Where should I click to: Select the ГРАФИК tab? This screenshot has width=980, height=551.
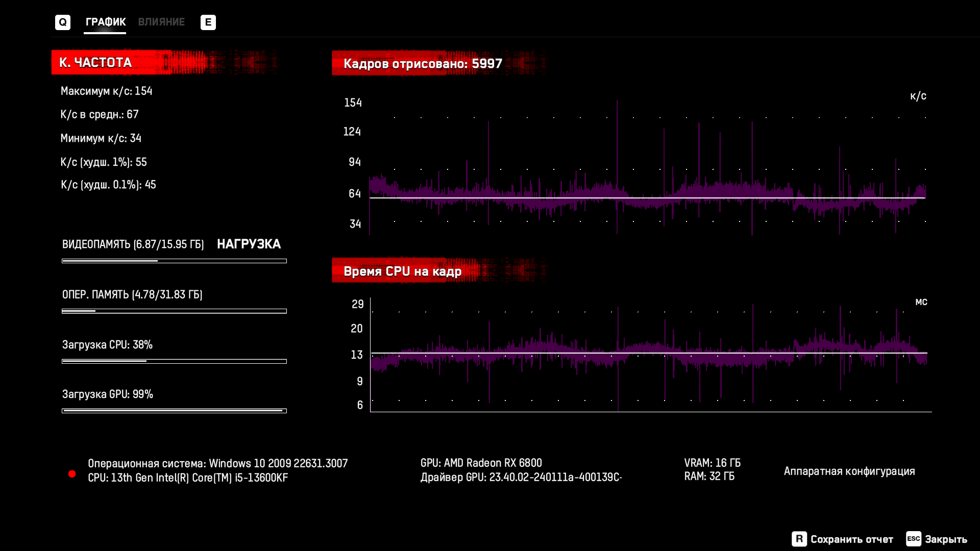click(105, 22)
